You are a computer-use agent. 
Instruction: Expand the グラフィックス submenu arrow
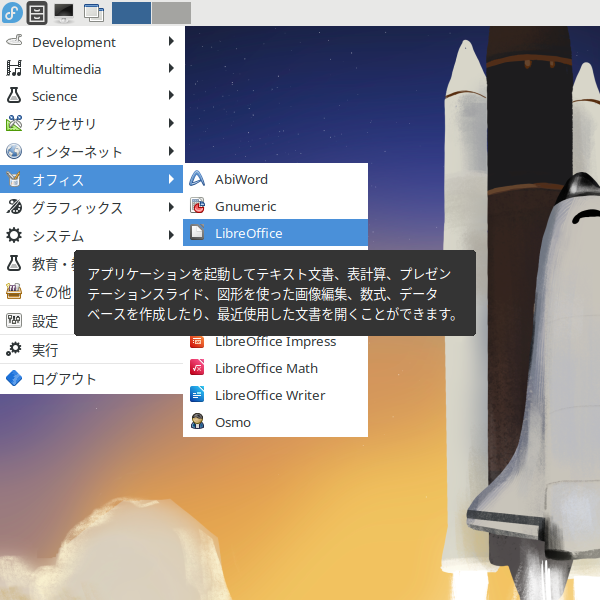[171, 207]
